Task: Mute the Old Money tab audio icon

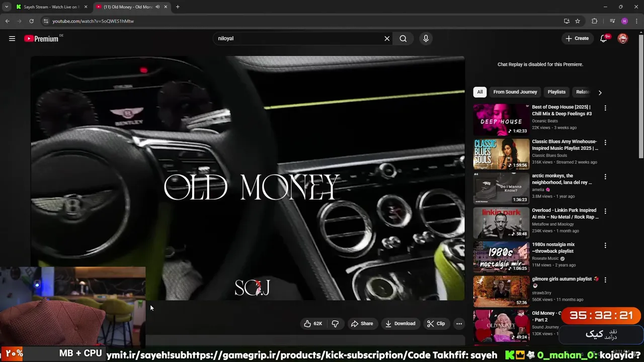Action: [157, 7]
